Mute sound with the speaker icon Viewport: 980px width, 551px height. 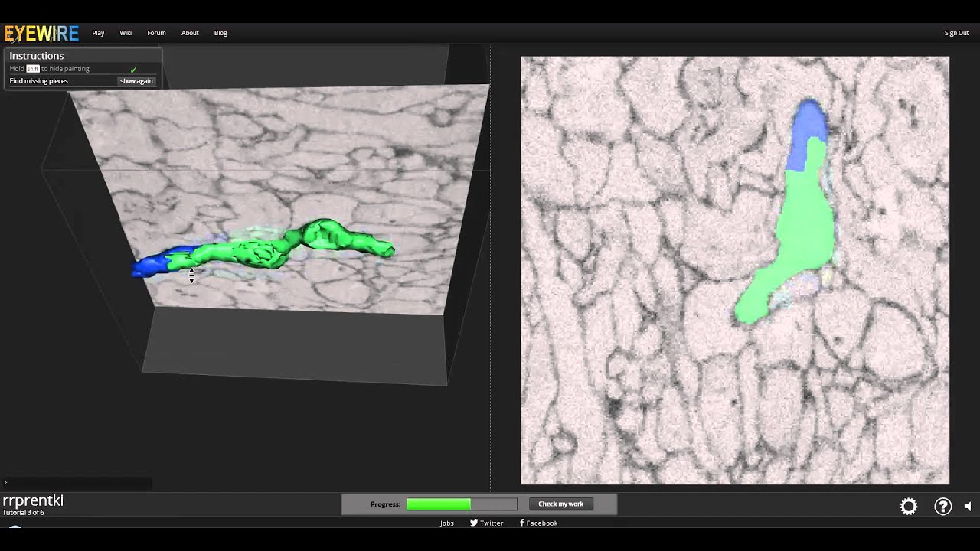tap(968, 507)
